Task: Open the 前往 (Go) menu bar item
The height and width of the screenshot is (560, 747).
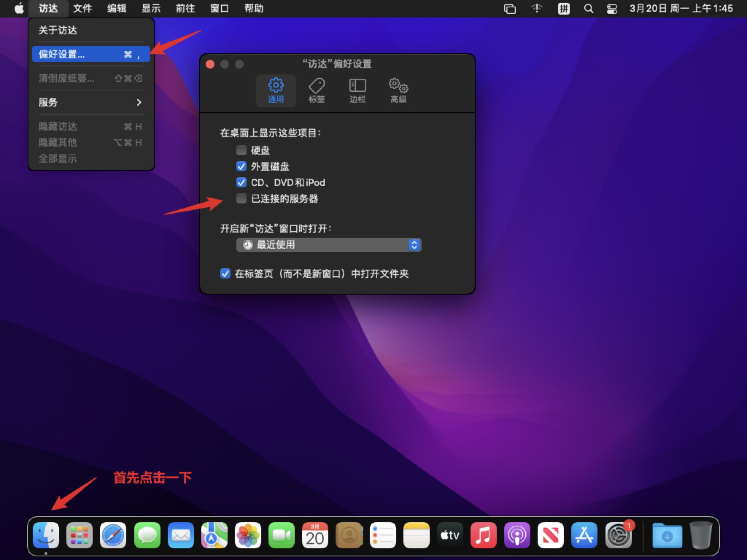Action: point(185,8)
